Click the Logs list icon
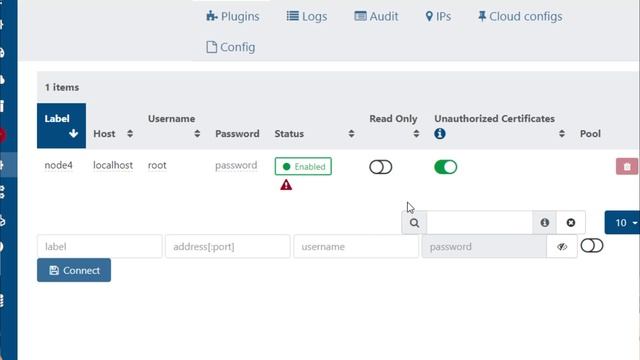Screen dimensions: 640x360 point(293,16)
